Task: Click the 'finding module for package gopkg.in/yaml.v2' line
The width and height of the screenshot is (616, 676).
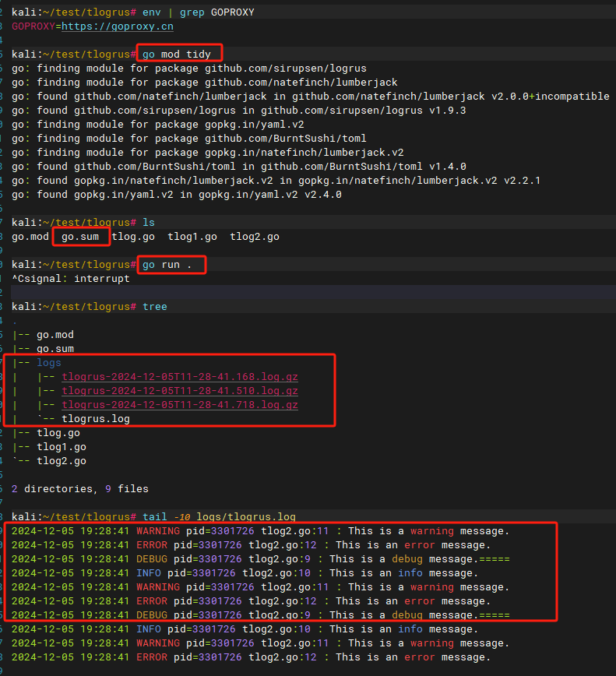Action: pyautogui.click(x=158, y=124)
